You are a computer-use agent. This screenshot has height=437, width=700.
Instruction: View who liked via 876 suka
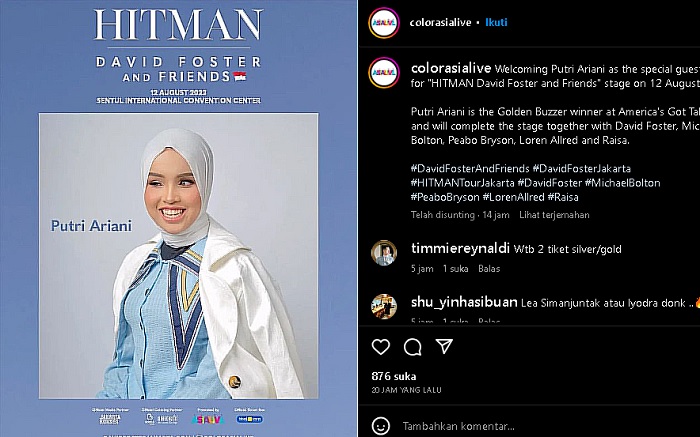[394, 376]
